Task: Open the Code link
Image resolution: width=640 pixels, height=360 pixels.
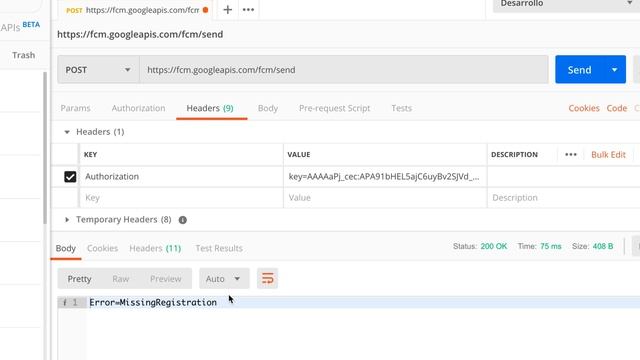Action: (x=616, y=108)
